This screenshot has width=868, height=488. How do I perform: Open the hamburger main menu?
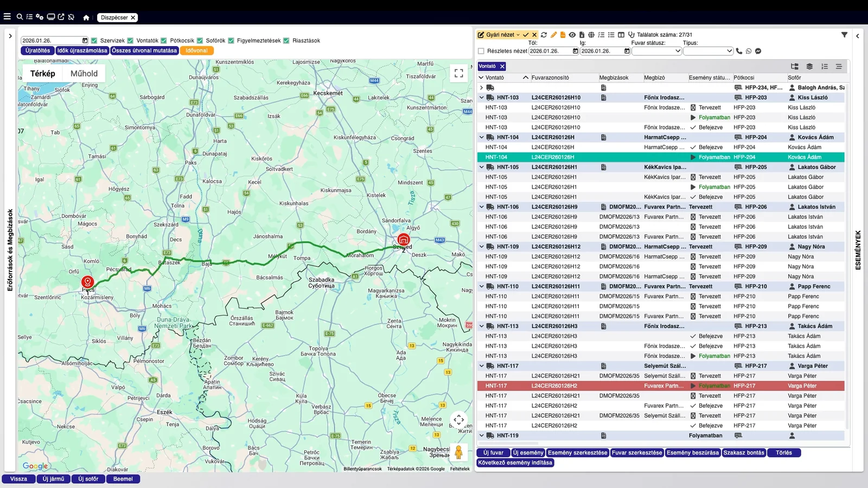(x=7, y=17)
